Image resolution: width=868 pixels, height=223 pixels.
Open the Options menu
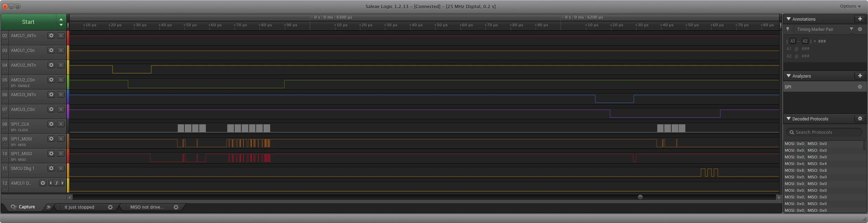tap(850, 6)
